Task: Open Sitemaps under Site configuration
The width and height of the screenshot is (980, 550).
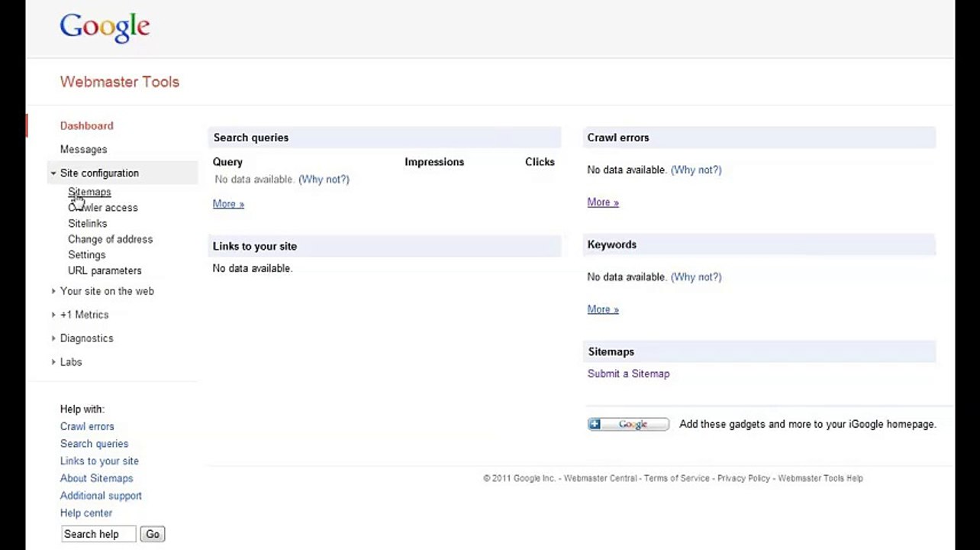Action: pos(89,192)
